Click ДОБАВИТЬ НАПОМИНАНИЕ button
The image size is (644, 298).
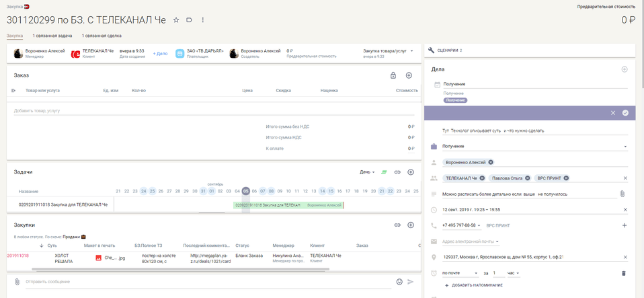coord(475,286)
